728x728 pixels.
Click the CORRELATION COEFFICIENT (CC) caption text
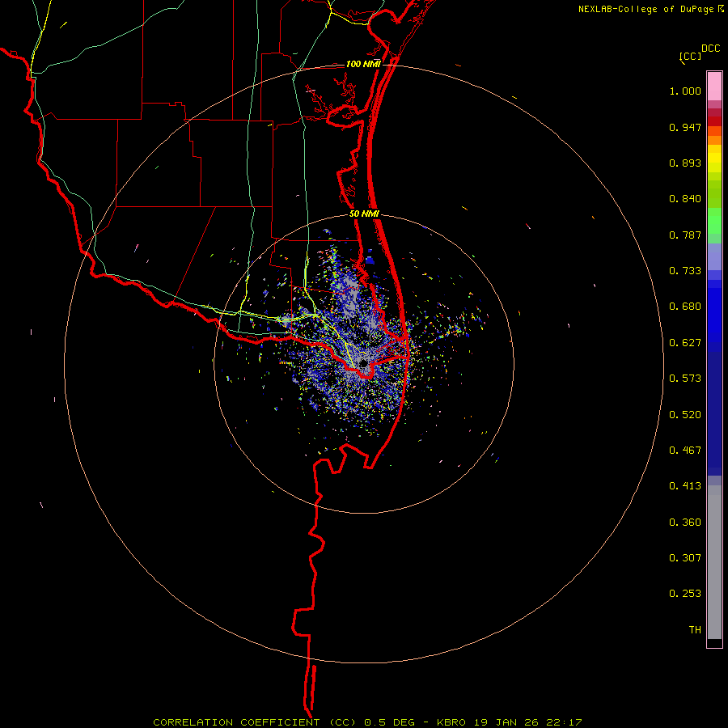pos(255,722)
